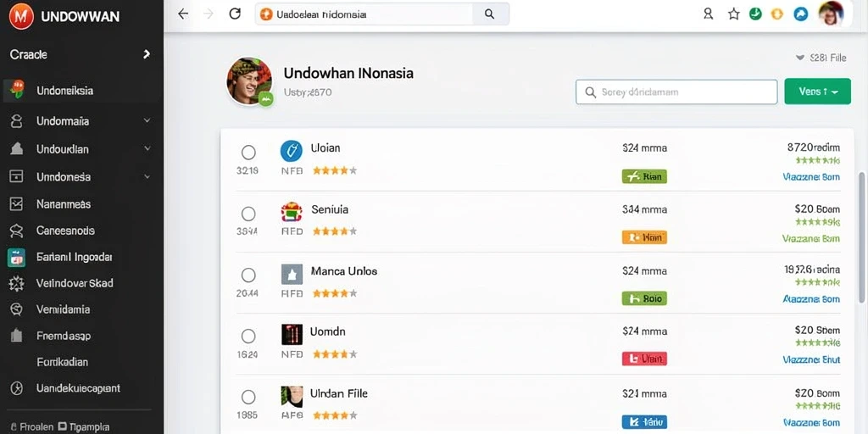Open the Vetindover Skad gear icon item
Viewport: 868px width, 434px height.
pos(17,283)
